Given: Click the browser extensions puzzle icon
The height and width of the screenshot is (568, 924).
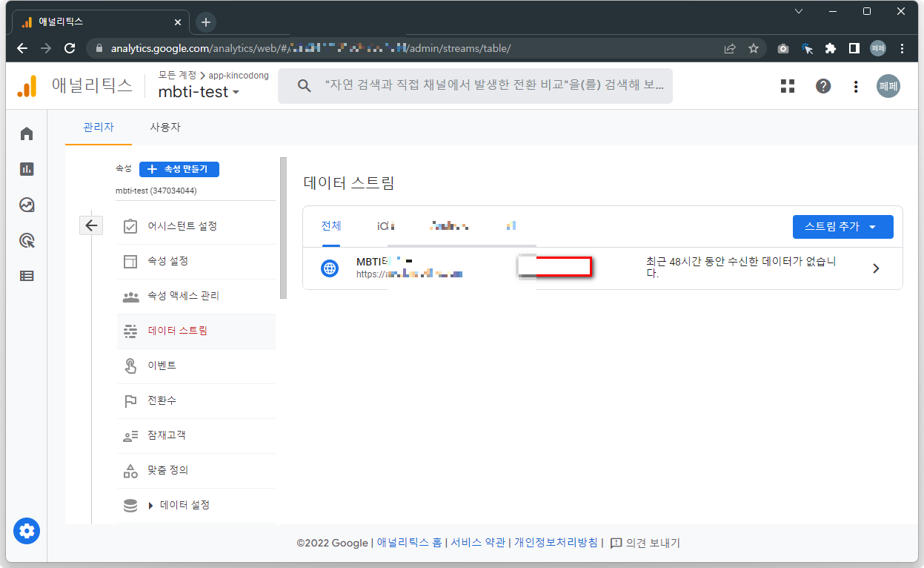Looking at the screenshot, I should point(831,47).
